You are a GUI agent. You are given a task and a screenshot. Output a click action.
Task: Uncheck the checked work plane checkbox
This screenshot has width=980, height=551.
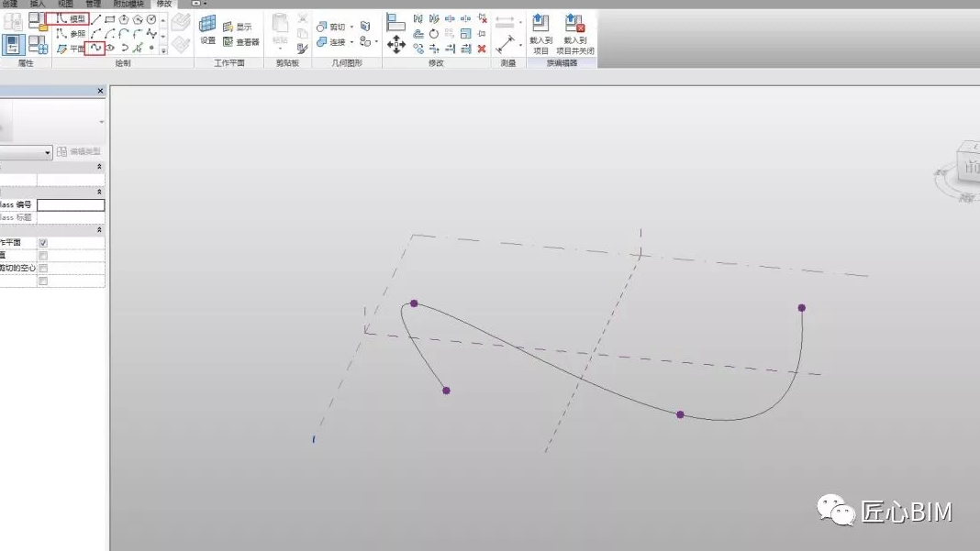[x=43, y=243]
